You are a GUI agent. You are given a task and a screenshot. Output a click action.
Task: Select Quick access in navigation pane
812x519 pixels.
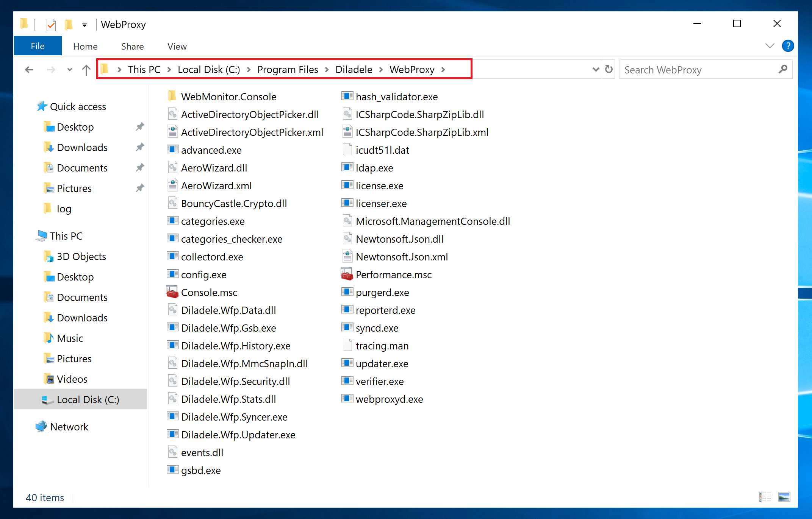(78, 107)
